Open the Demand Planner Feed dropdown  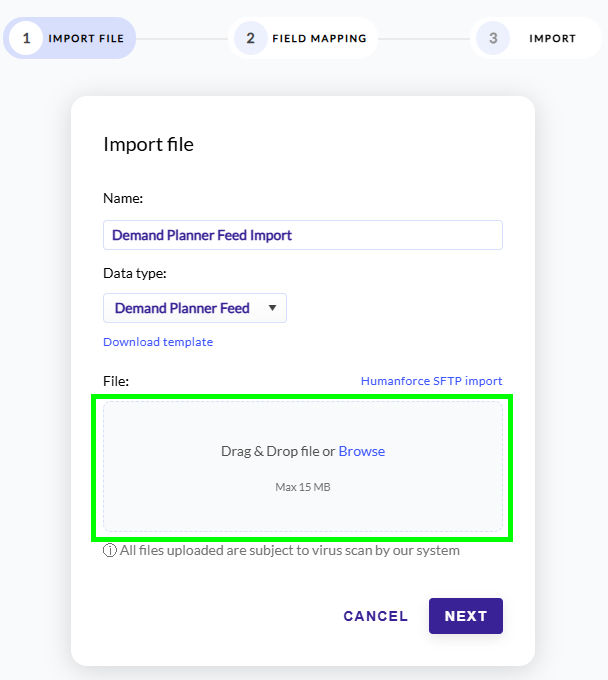(x=183, y=308)
